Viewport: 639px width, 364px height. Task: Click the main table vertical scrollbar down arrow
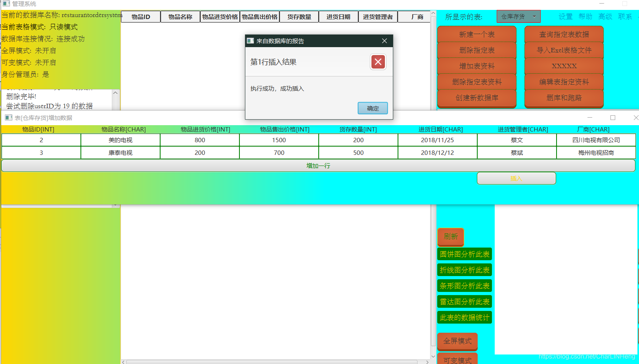[x=433, y=356]
